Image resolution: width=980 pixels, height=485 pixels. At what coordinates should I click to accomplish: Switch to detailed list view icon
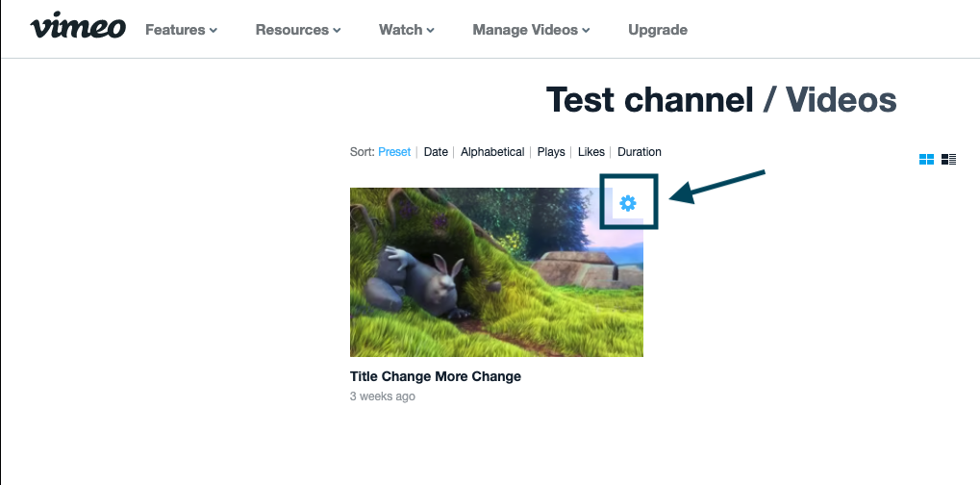click(x=948, y=160)
